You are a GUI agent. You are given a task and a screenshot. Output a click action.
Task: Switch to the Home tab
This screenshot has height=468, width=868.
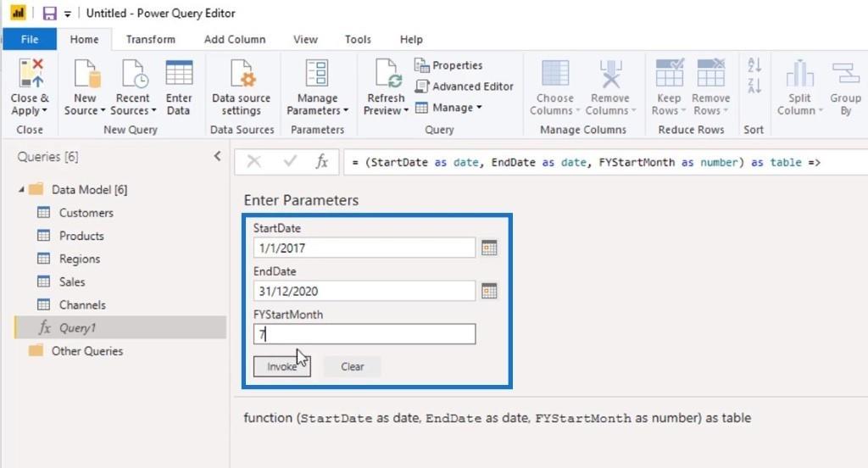[x=84, y=39]
